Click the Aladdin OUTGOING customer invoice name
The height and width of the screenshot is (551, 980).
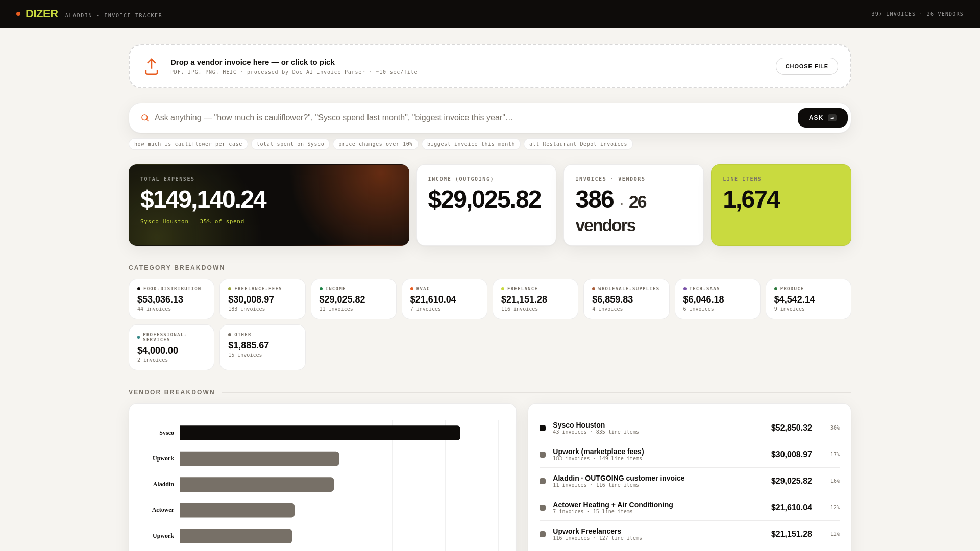[619, 478]
